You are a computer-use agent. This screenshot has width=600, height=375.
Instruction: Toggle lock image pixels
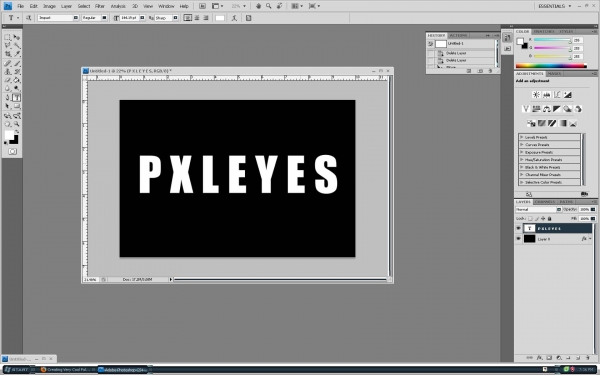pyautogui.click(x=536, y=218)
